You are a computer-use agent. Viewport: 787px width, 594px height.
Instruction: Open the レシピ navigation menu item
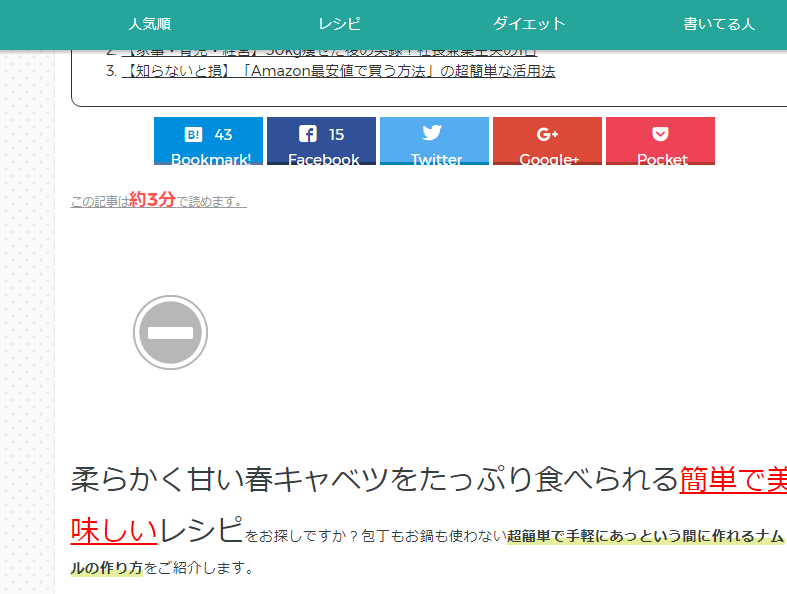tap(339, 24)
